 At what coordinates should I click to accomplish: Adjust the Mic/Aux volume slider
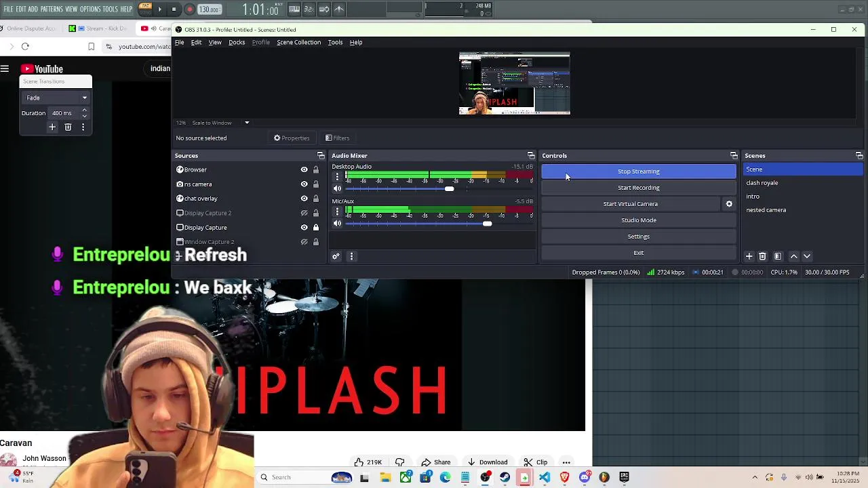pyautogui.click(x=439, y=224)
